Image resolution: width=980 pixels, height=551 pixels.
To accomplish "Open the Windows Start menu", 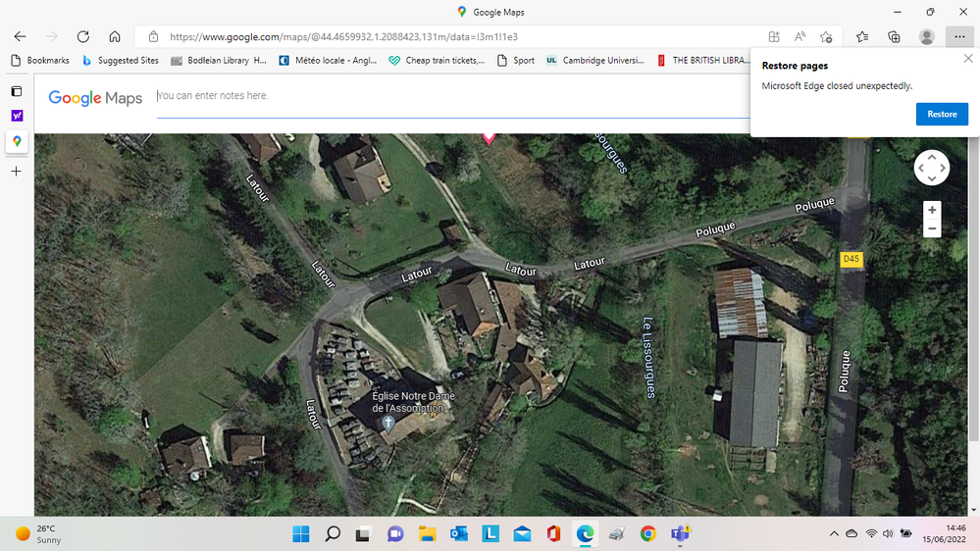I will click(300, 533).
